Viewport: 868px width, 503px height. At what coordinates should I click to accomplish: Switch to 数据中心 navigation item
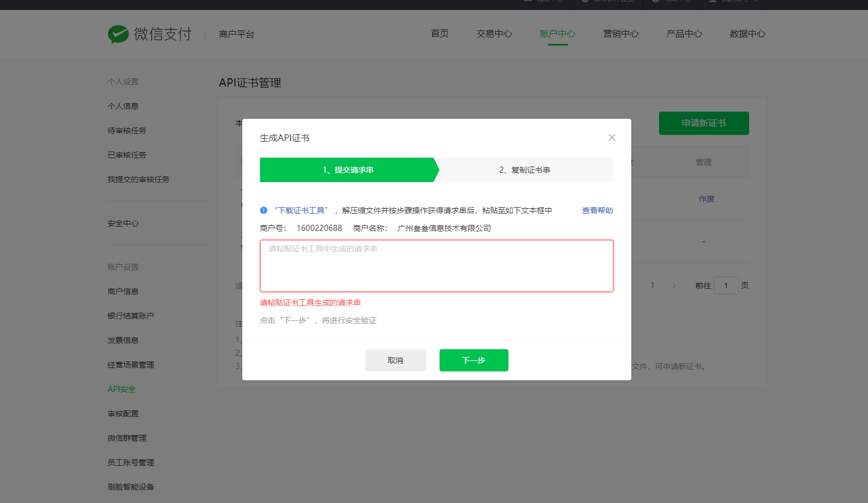coord(747,34)
